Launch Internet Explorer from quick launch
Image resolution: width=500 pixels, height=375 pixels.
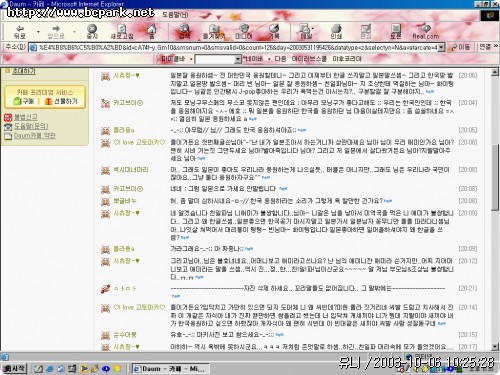(x=50, y=369)
